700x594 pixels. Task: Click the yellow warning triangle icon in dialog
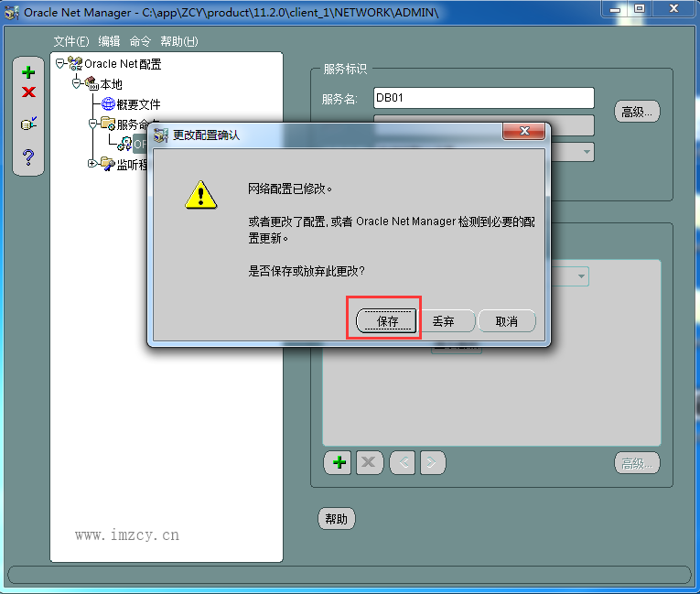(201, 195)
